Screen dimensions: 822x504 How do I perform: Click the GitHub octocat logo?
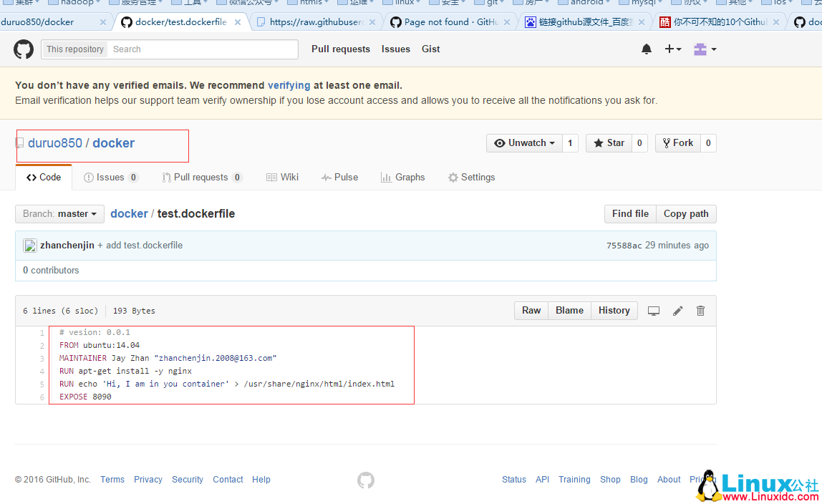point(23,49)
